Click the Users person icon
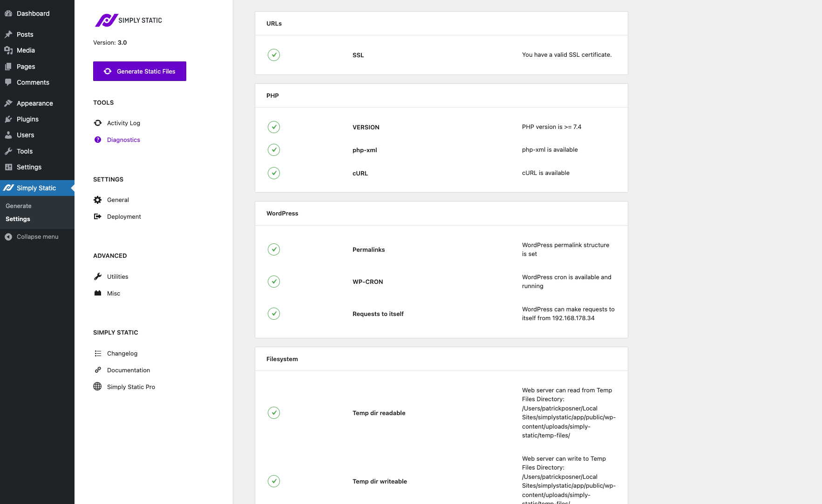 [8, 135]
